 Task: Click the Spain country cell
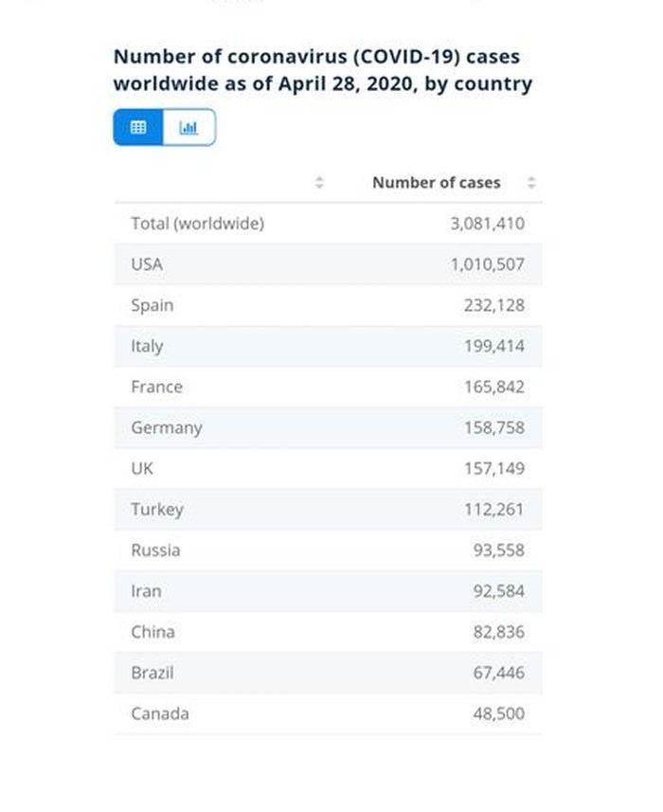[x=152, y=305]
